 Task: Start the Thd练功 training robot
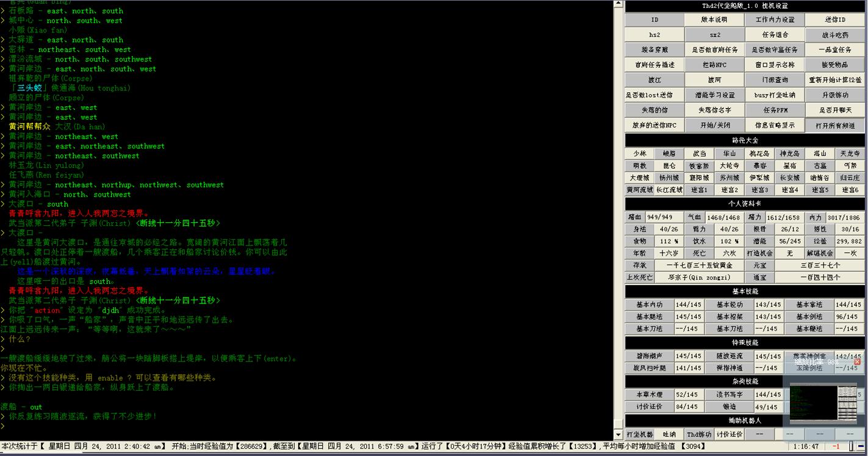click(699, 434)
